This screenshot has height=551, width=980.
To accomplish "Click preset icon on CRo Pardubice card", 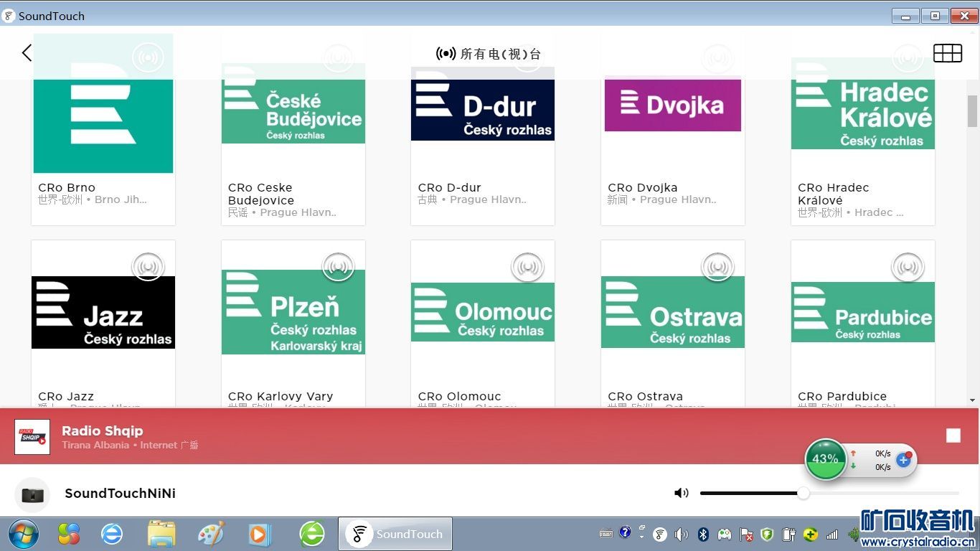I will tap(908, 267).
